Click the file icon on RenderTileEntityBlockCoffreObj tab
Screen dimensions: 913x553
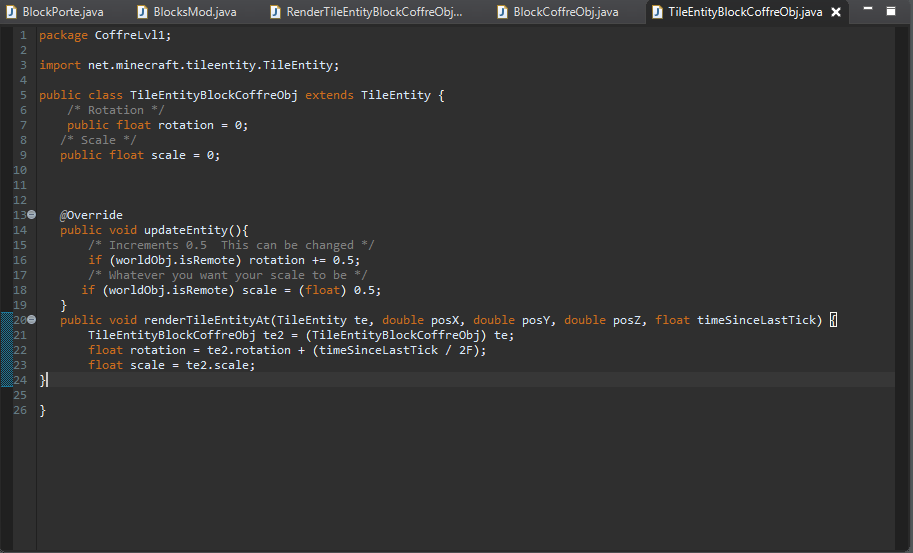276,12
